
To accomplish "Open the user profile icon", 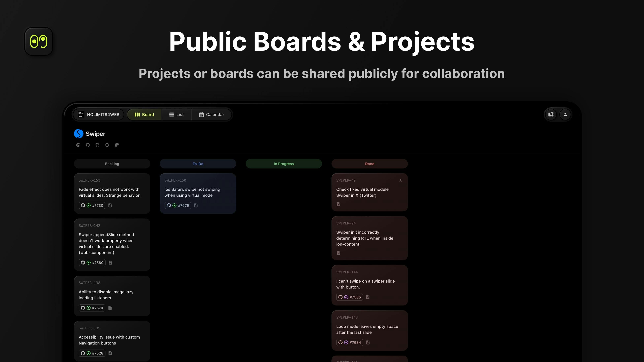I will [x=565, y=114].
